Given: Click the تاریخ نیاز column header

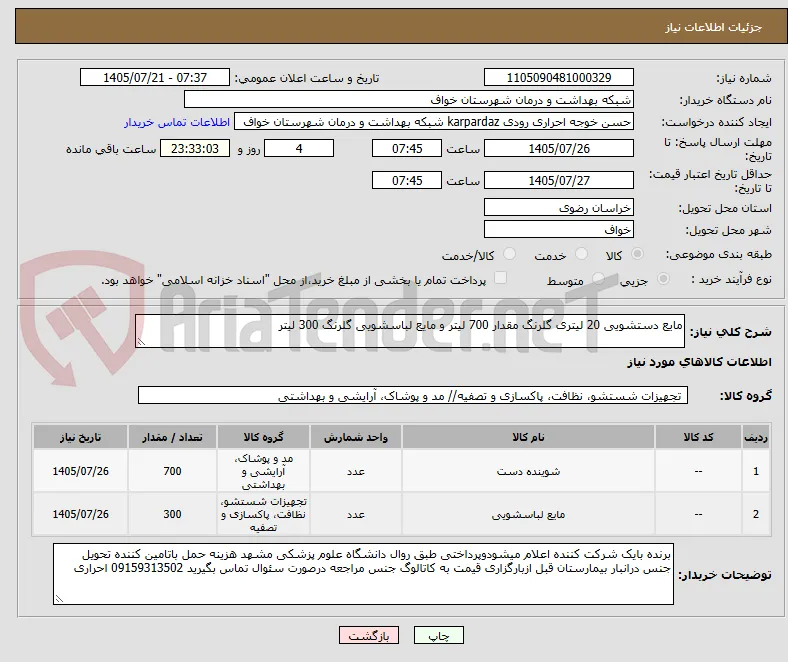Looking at the screenshot, I should click(80, 437).
